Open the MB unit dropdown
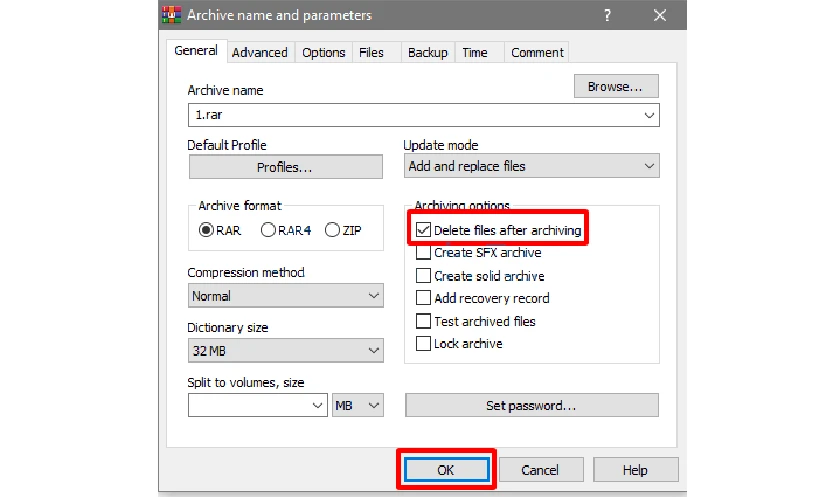 358,405
